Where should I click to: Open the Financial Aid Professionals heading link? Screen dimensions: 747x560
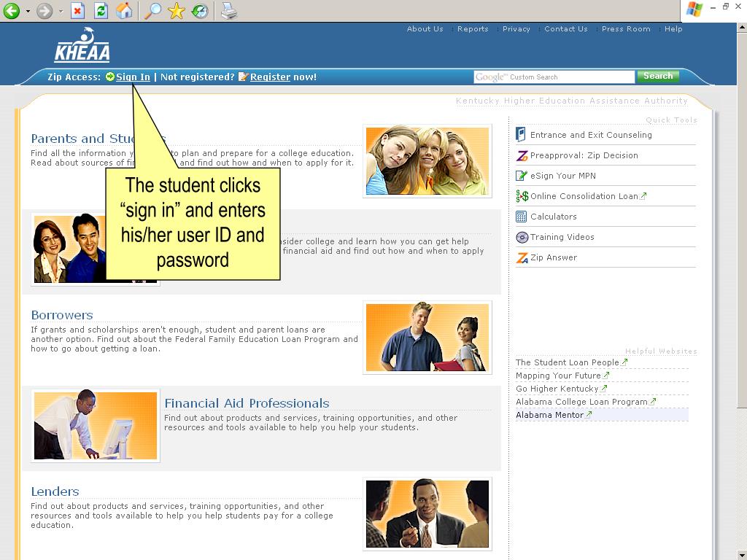(247, 403)
